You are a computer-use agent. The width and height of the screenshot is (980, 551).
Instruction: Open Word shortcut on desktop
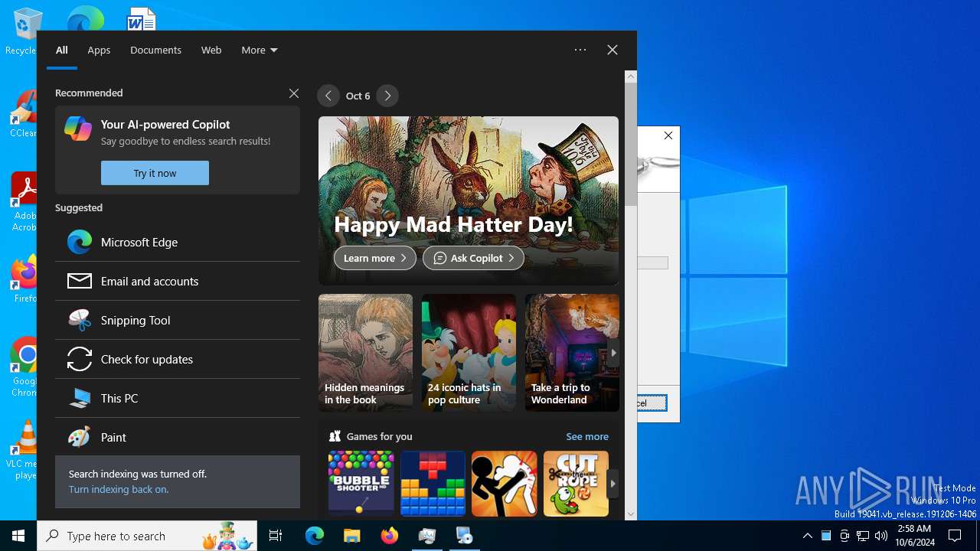click(x=141, y=18)
